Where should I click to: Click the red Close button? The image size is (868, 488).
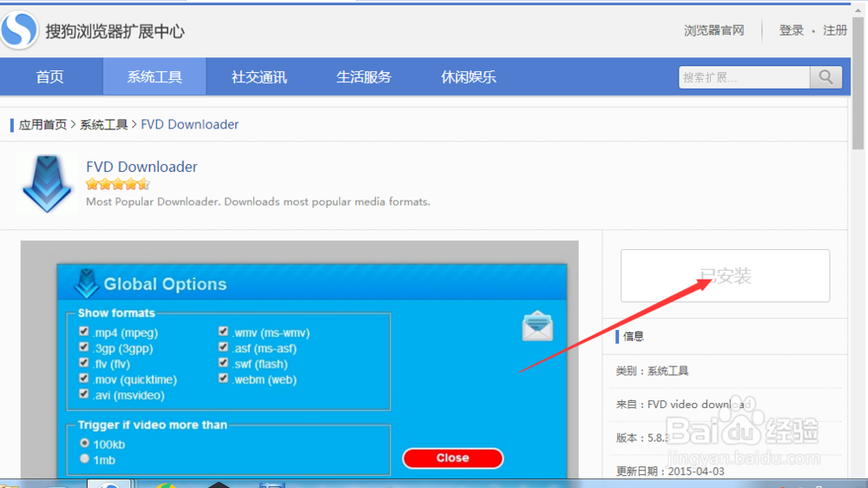click(x=453, y=458)
